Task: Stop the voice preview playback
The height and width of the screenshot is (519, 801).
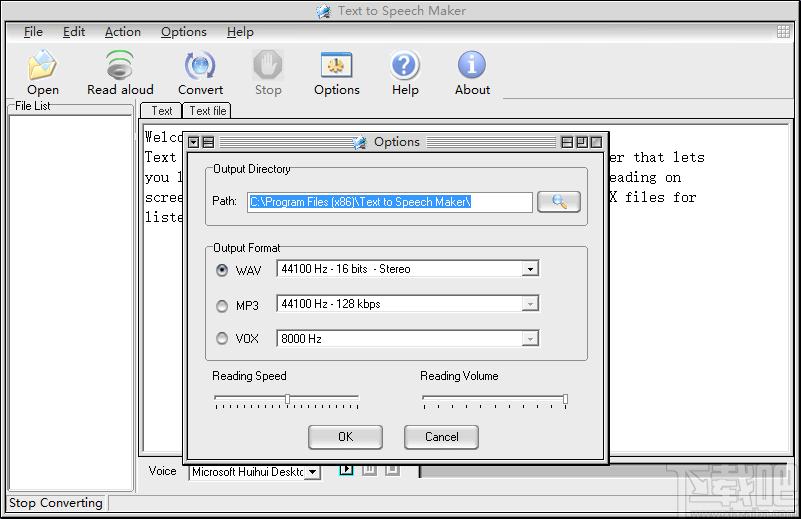Action: coord(392,468)
